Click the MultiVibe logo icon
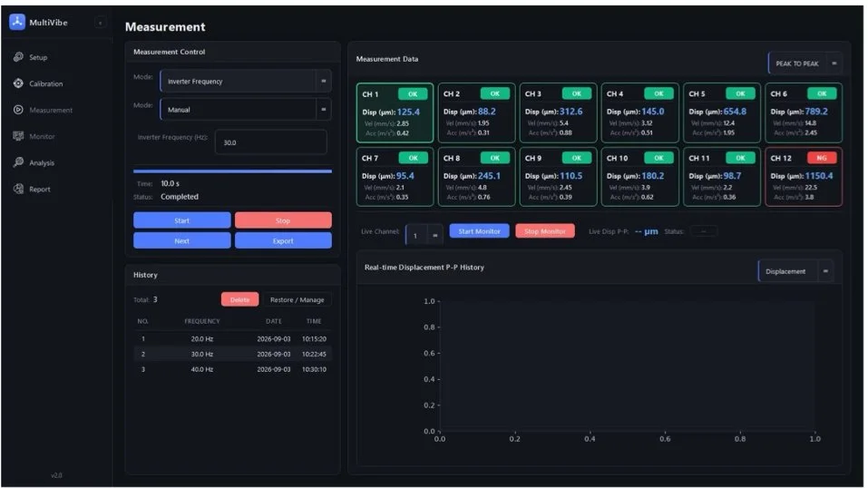 (x=17, y=22)
